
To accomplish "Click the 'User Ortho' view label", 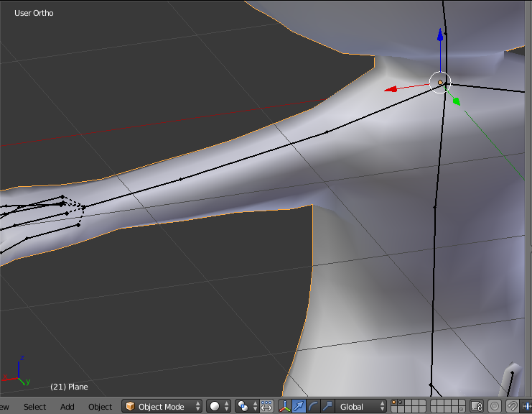I will coord(34,13).
